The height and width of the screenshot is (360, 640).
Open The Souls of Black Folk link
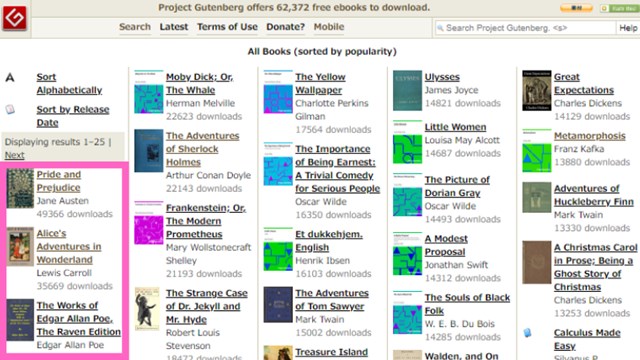[467, 304]
